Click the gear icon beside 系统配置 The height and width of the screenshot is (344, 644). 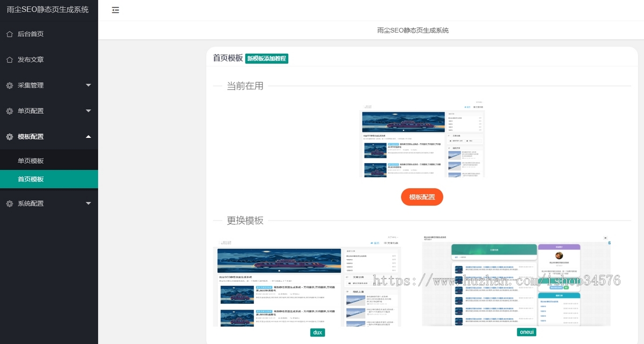pyautogui.click(x=9, y=204)
